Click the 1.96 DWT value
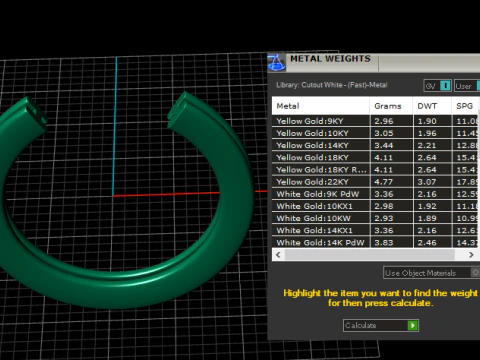Viewport: 480px width, 360px height. (x=427, y=133)
